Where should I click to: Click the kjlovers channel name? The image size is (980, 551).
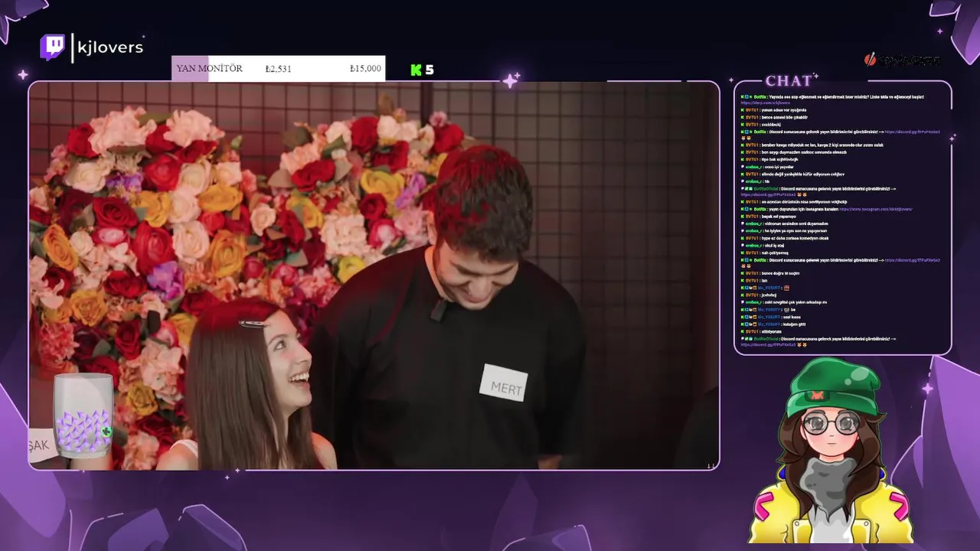tap(110, 47)
